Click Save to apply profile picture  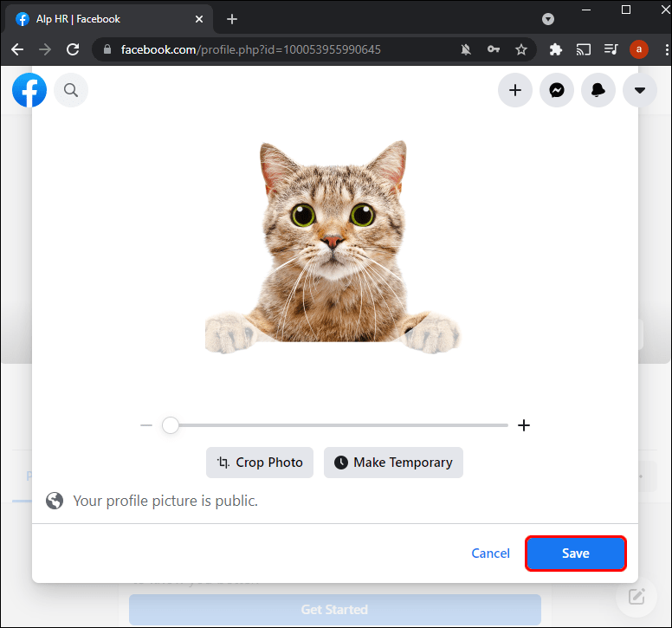click(576, 554)
